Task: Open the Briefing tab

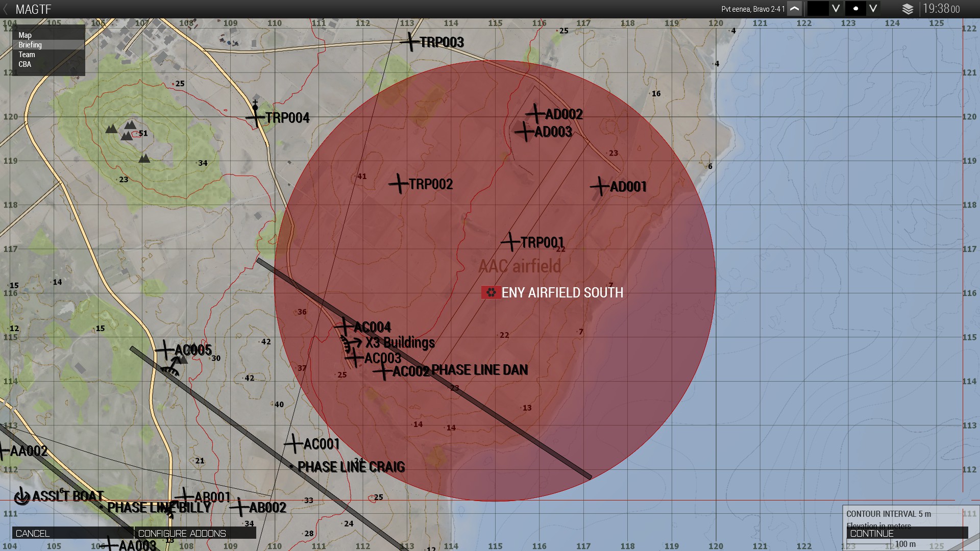Action: coord(30,45)
